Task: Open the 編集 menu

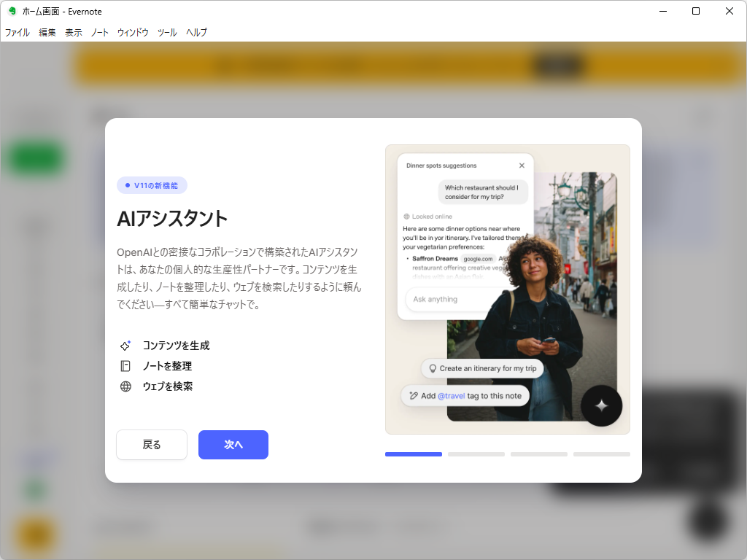Action: pos(47,32)
